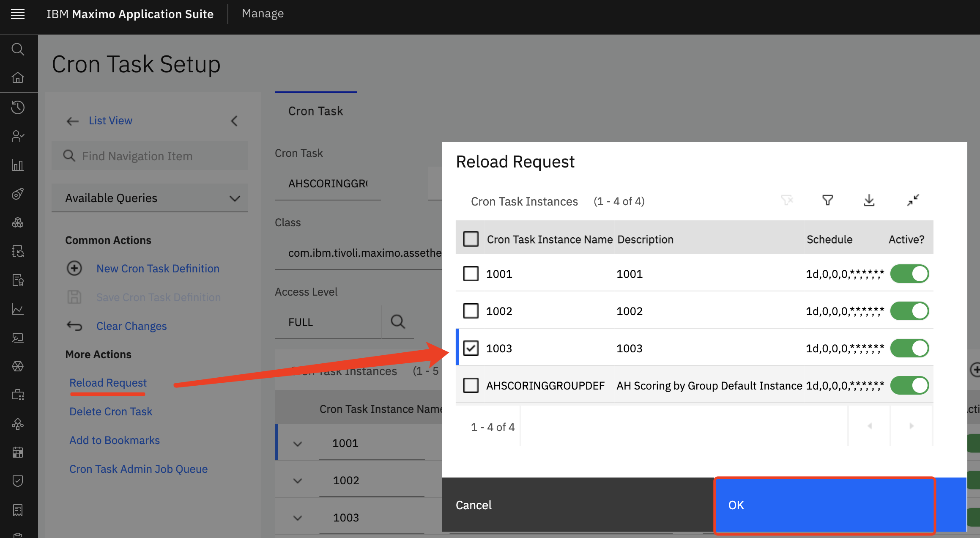Click the undo arrow icon beside Clear Changes
980x538 pixels.
[74, 326]
